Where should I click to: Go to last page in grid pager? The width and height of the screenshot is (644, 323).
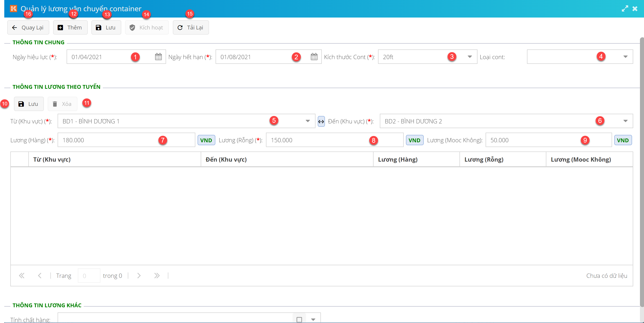tap(157, 276)
